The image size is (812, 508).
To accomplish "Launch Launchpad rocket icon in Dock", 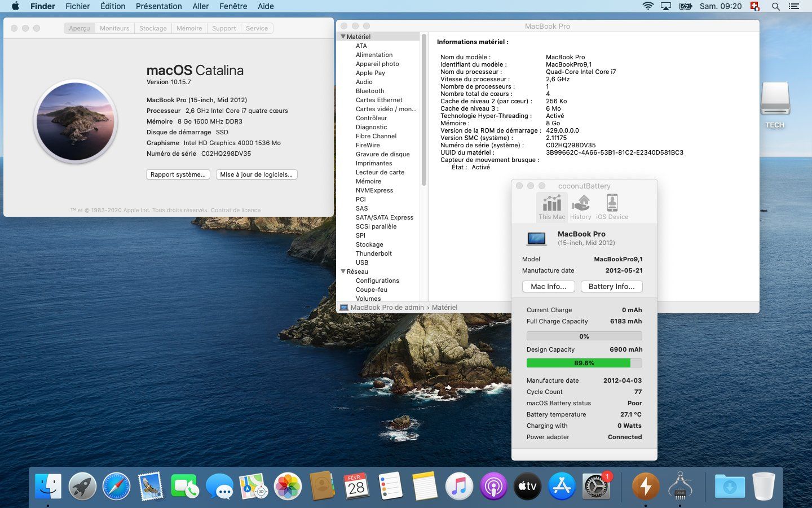I will point(82,486).
